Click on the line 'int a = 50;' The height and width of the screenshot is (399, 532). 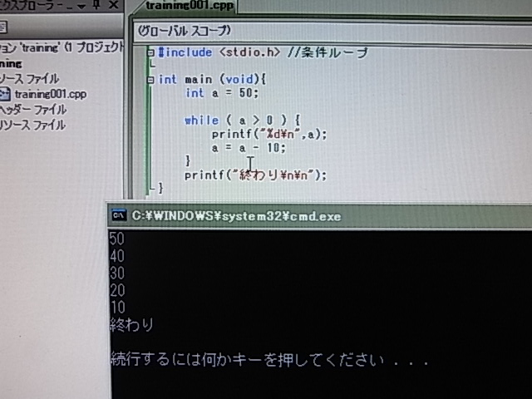[222, 93]
